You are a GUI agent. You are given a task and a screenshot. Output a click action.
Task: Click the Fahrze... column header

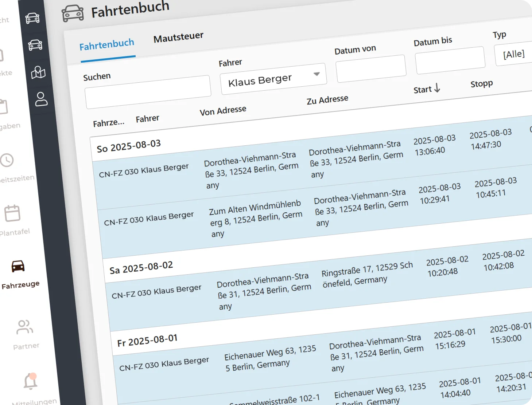click(109, 123)
